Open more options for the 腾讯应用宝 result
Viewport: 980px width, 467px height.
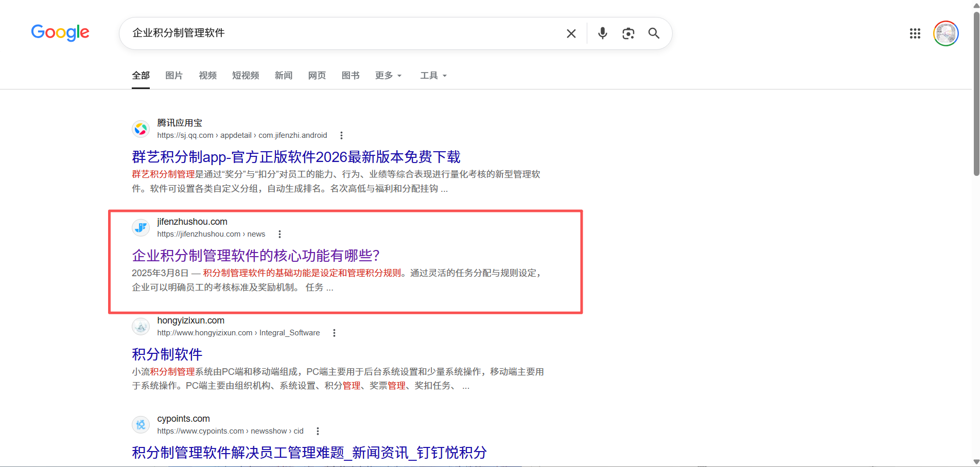(x=341, y=135)
